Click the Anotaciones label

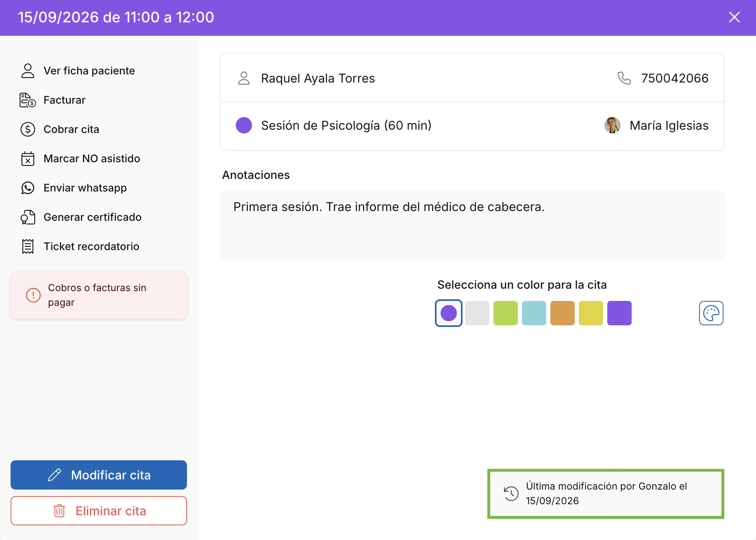256,175
